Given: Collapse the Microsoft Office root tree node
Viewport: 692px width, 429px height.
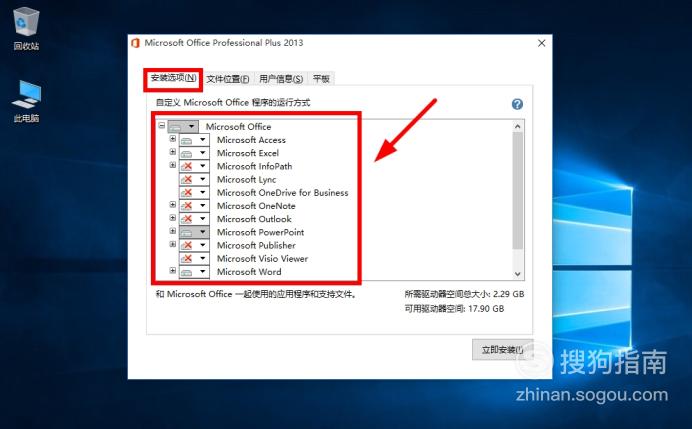Looking at the screenshot, I should (162, 125).
